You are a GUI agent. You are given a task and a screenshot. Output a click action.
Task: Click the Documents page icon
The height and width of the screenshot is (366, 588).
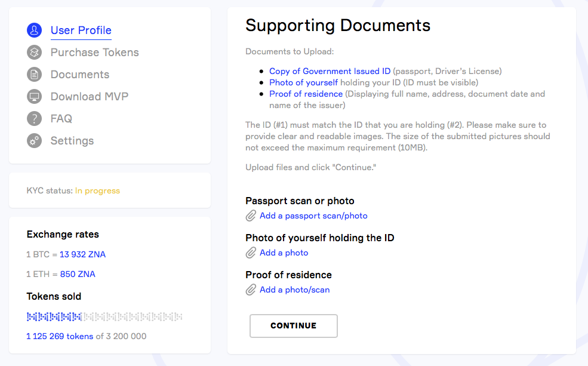tap(34, 75)
